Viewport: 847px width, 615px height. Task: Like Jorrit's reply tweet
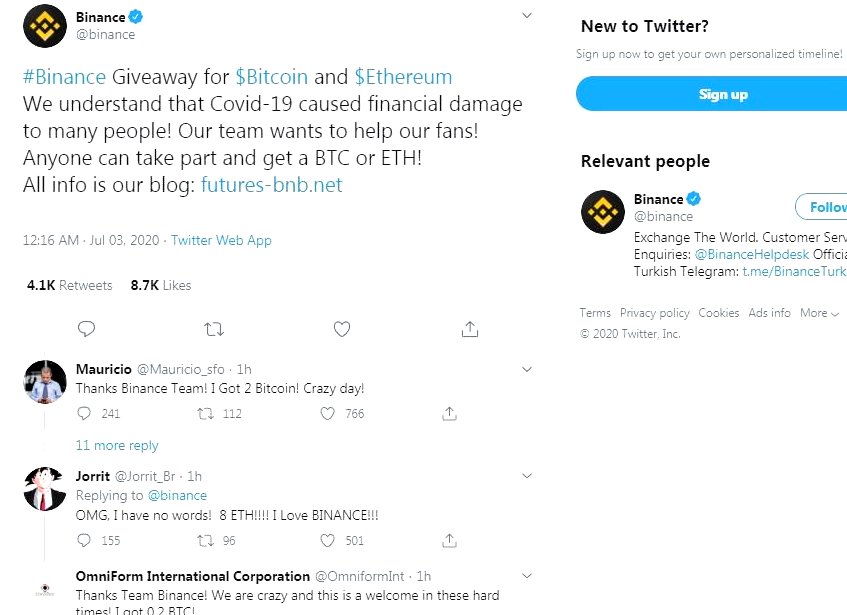click(x=327, y=540)
